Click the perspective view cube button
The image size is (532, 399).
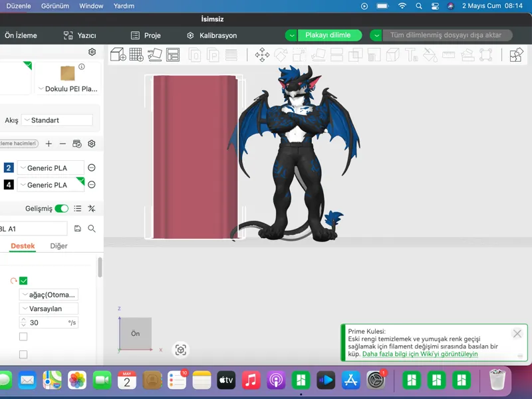click(x=180, y=350)
